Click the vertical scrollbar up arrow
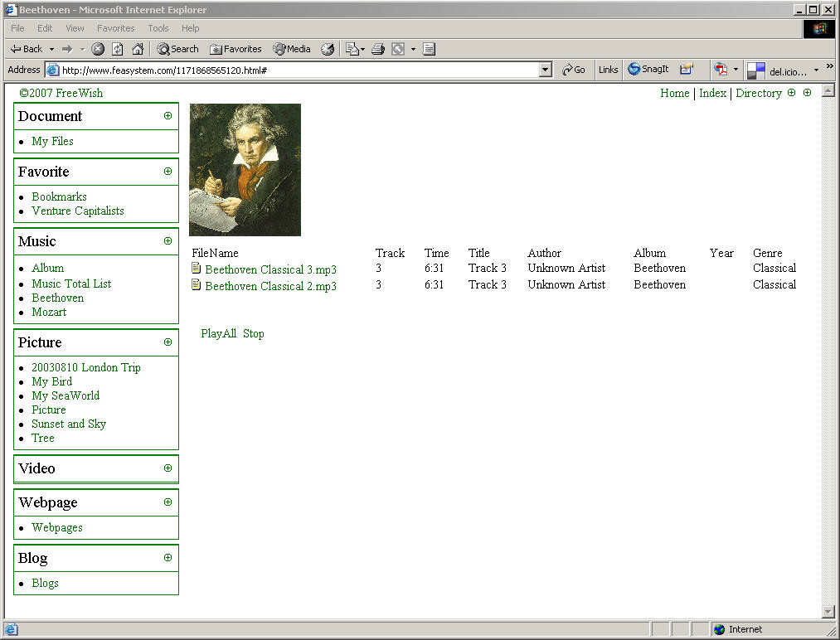840x640 pixels. (828, 90)
